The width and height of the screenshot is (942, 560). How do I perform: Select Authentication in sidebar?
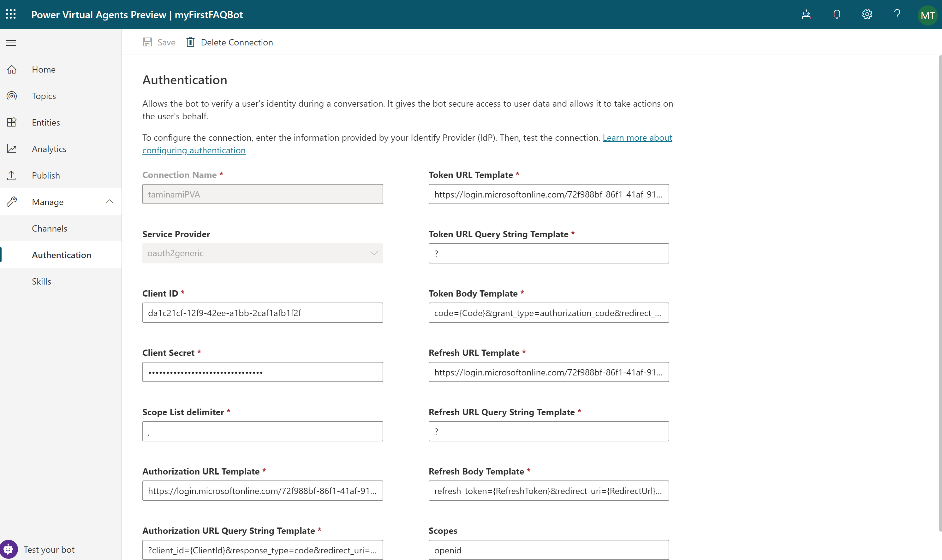point(61,255)
